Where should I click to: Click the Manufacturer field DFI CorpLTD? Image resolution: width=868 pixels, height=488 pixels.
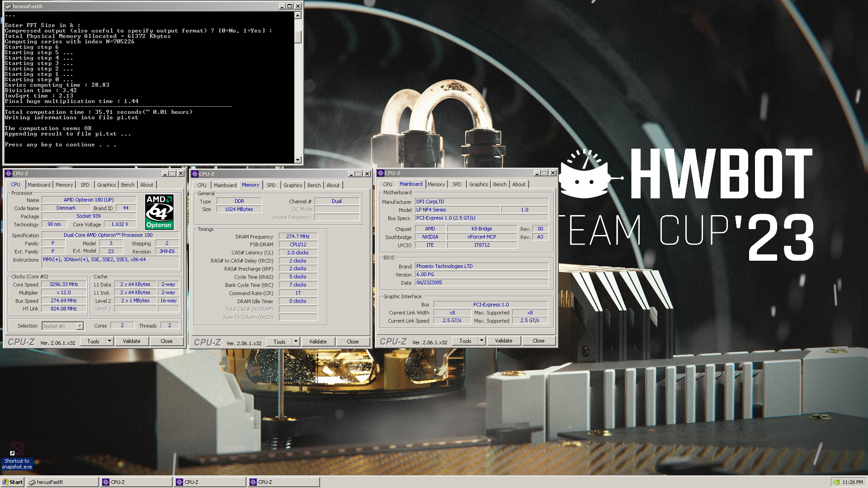(481, 202)
